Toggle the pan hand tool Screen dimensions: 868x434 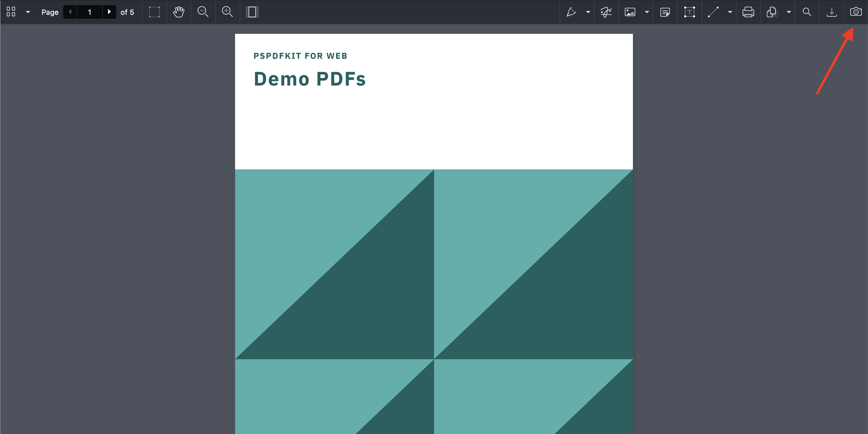tap(179, 12)
